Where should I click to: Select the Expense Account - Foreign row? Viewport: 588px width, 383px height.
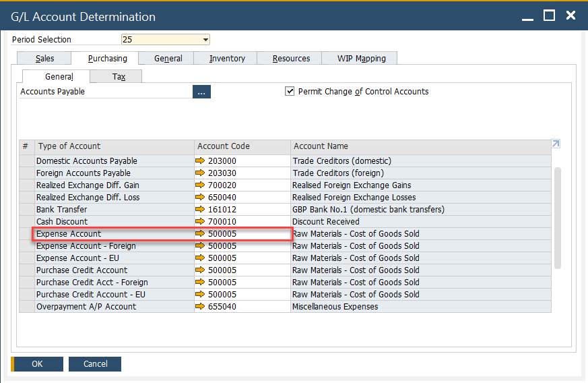click(86, 246)
